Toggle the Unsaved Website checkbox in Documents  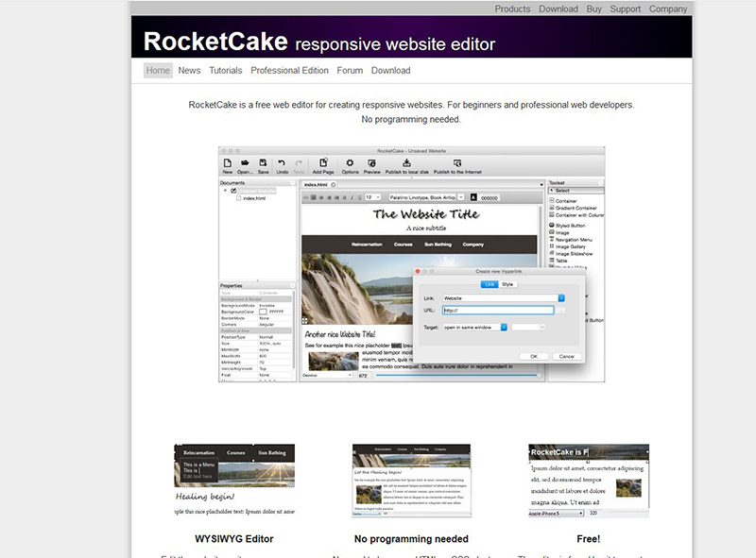(x=233, y=191)
